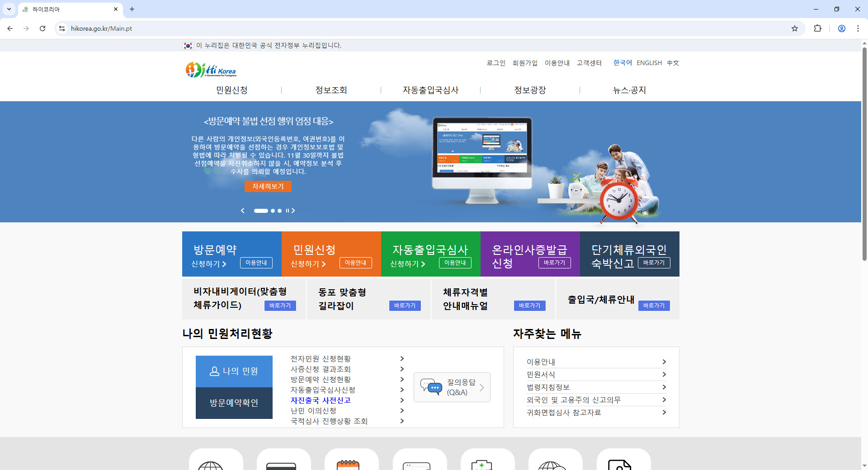Open 방문예약확인 button
868x470 pixels.
pyautogui.click(x=234, y=403)
